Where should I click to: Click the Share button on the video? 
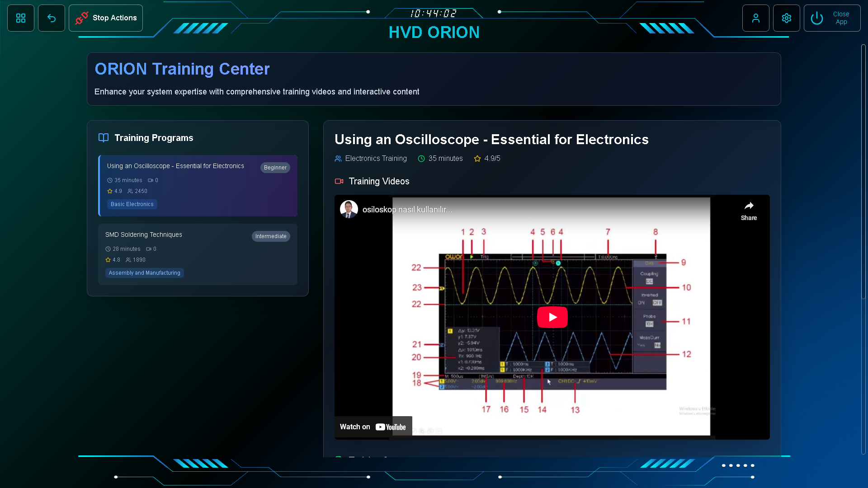[749, 210]
